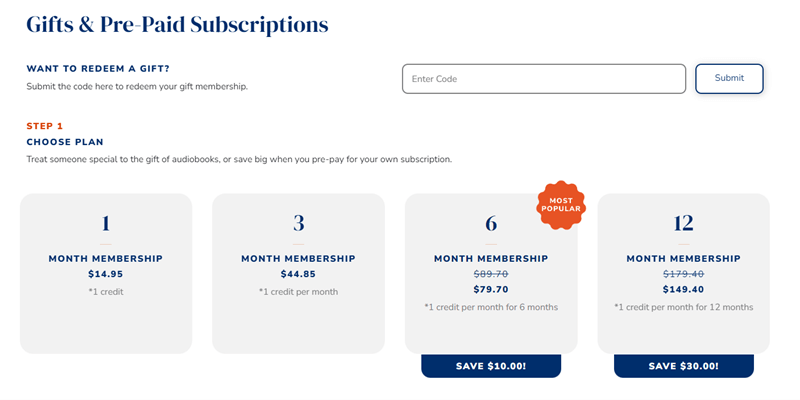Click the '1 credit per month for 6 months' note

click(491, 307)
